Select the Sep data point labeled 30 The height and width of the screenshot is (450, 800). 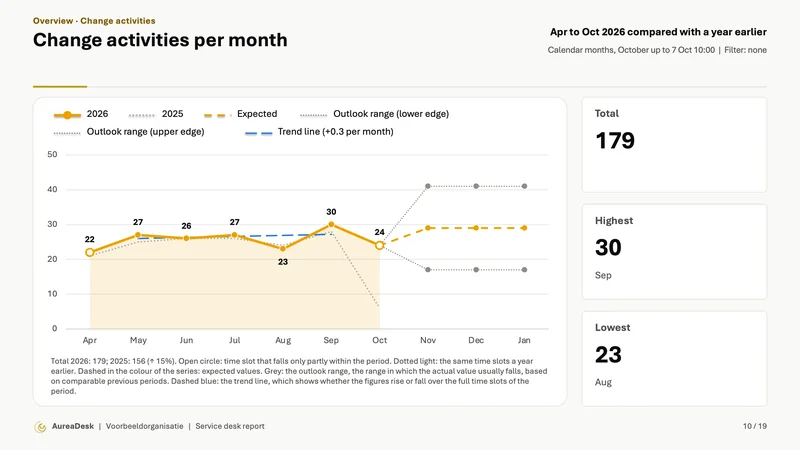[x=331, y=224]
